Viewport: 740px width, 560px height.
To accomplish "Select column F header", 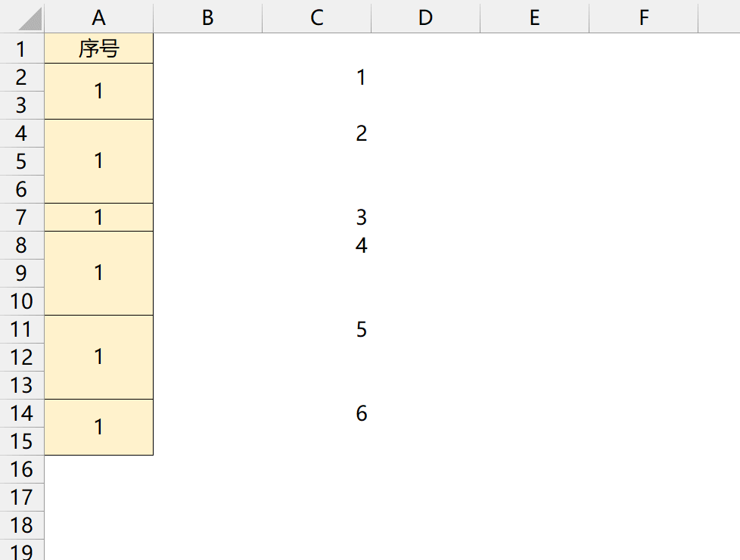I will 644,18.
